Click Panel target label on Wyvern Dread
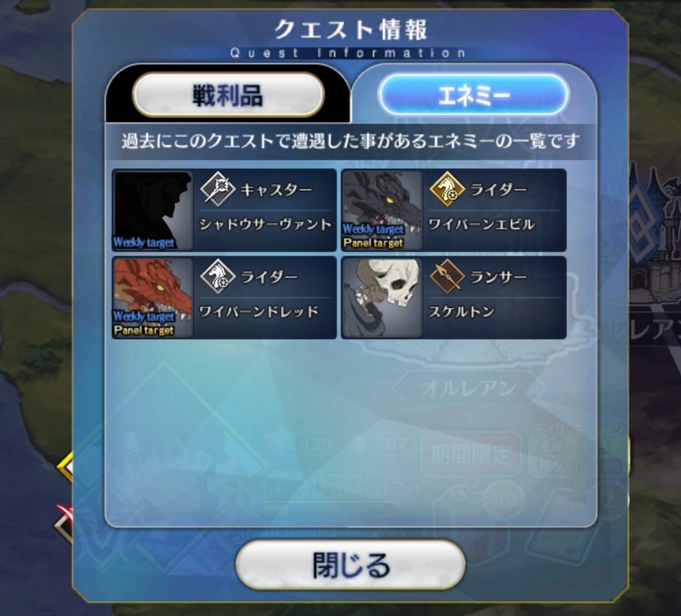681x616 pixels. click(144, 331)
